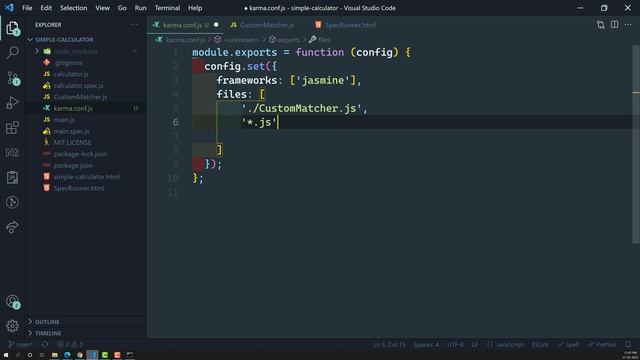Open simple-calculator.html in the explorer
Image resolution: width=640 pixels, height=360 pixels.
click(x=87, y=177)
